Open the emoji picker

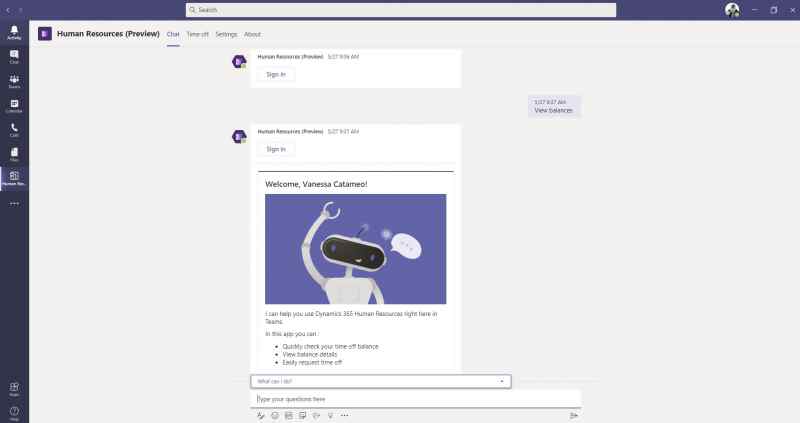(274, 416)
